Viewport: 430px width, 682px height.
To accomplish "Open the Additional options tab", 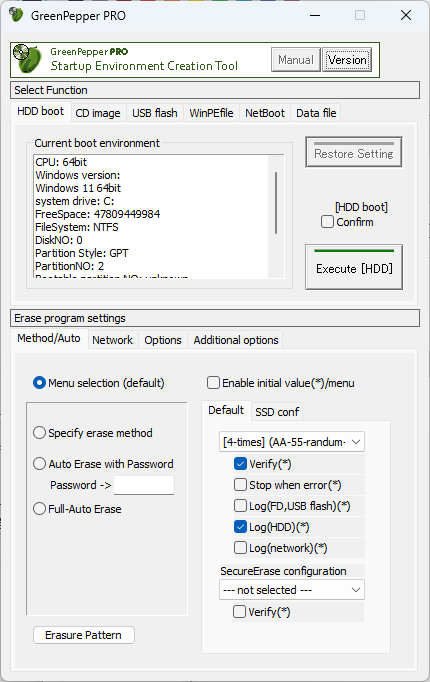I will click(x=236, y=340).
